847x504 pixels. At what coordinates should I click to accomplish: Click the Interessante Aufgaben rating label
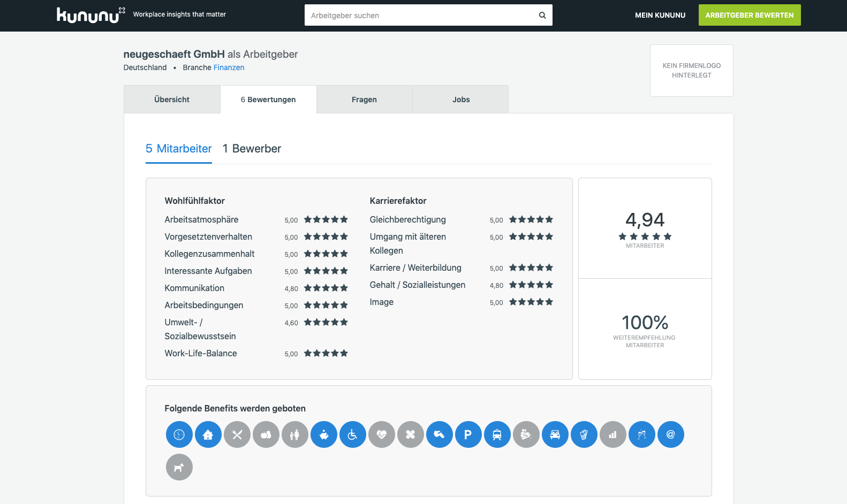point(208,271)
